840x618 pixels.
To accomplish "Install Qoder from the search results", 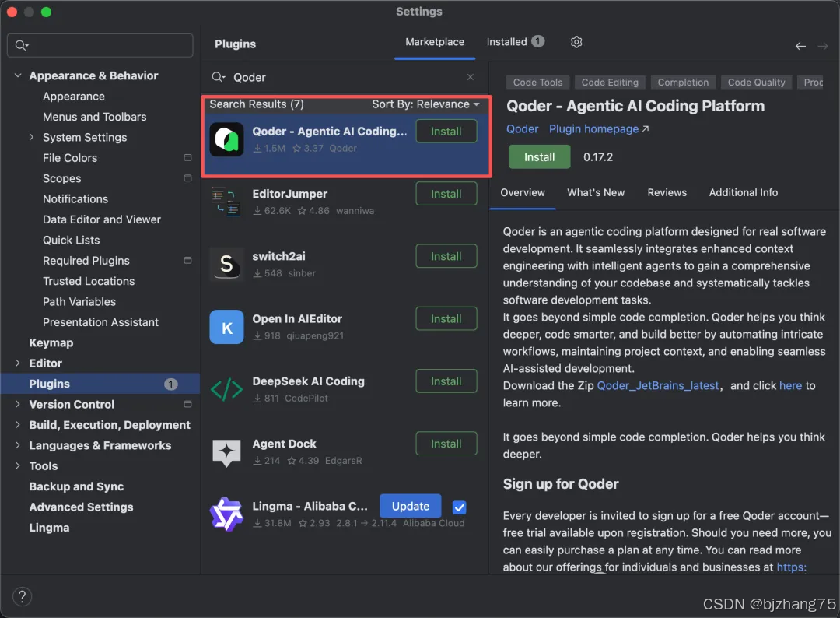I will pyautogui.click(x=446, y=132).
